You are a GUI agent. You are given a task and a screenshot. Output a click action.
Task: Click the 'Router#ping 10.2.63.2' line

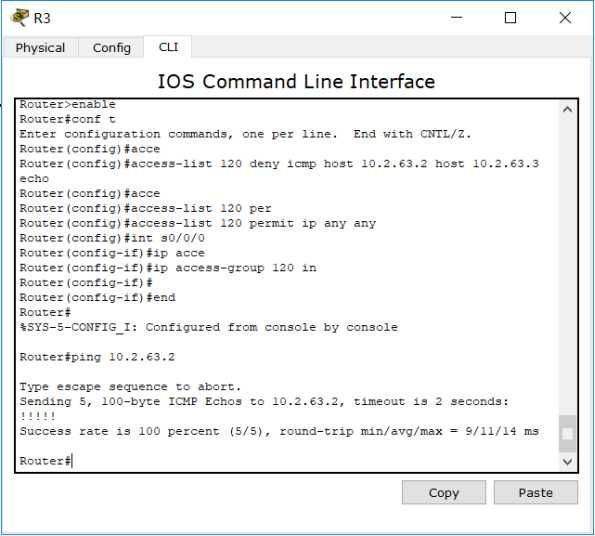pyautogui.click(x=97, y=357)
